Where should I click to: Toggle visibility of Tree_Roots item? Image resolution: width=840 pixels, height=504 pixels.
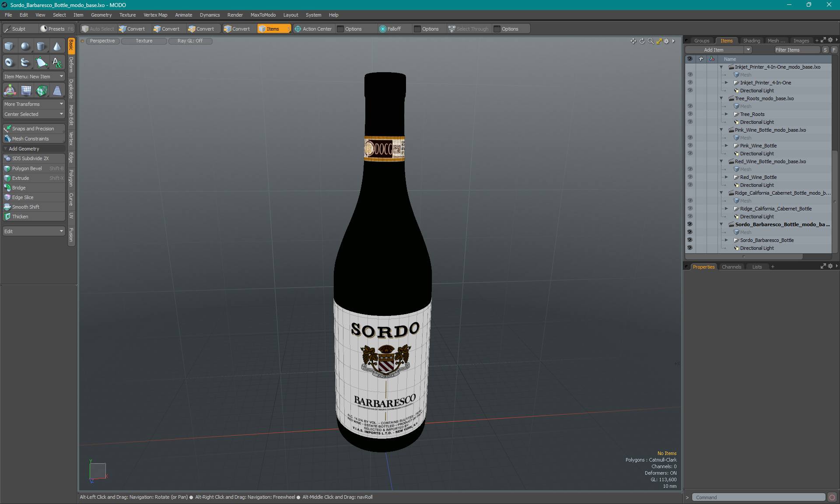(x=689, y=114)
